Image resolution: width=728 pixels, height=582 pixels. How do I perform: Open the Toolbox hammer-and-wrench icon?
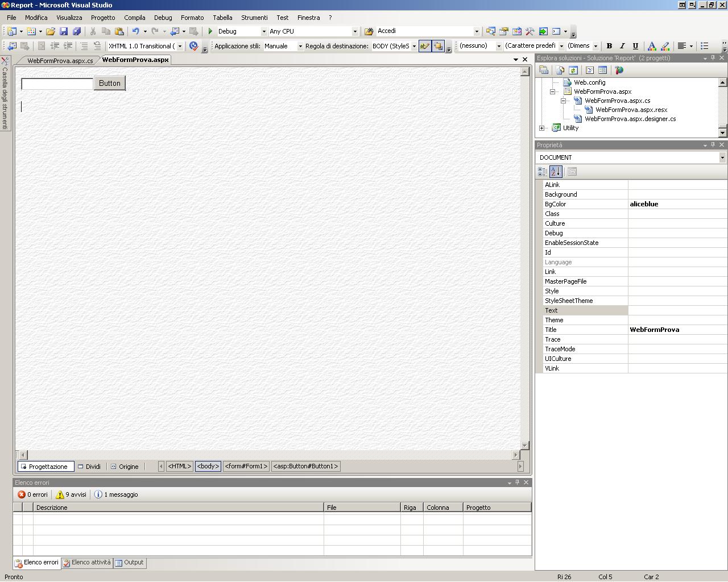tap(530, 31)
